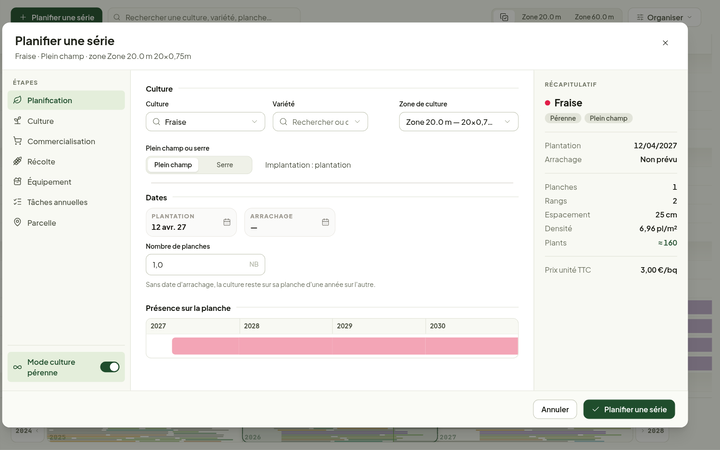Select Plein champ option
This screenshot has height=450, width=720.
(173, 165)
